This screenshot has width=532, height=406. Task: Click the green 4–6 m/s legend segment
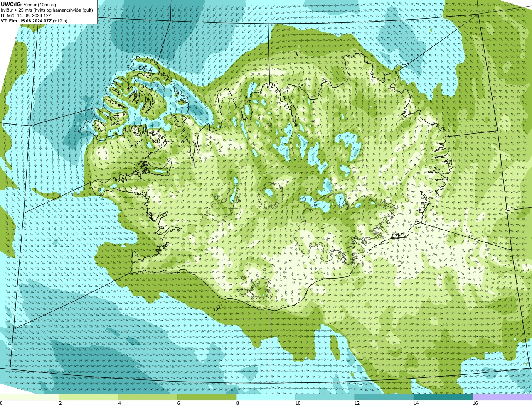coord(148,397)
